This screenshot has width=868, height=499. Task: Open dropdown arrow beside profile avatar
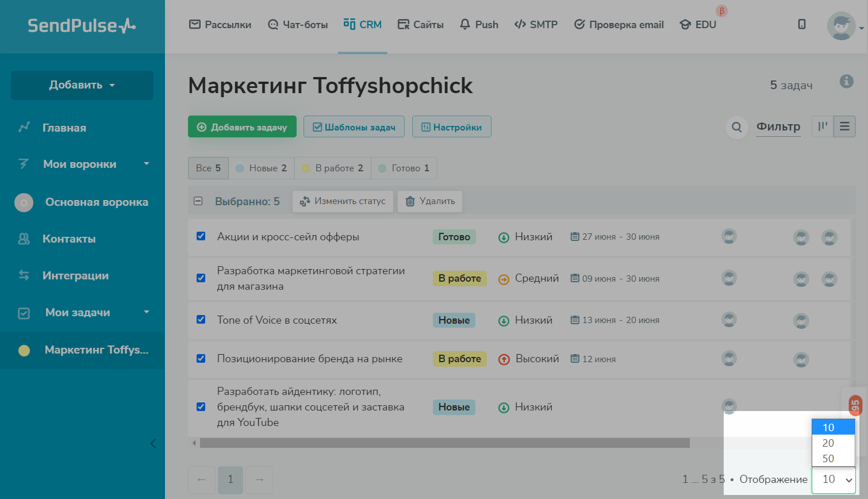click(x=861, y=28)
